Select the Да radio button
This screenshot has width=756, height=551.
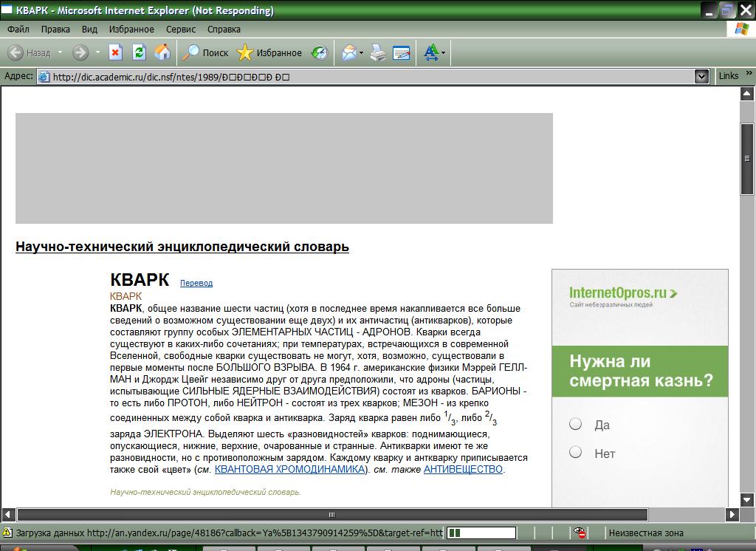click(576, 424)
